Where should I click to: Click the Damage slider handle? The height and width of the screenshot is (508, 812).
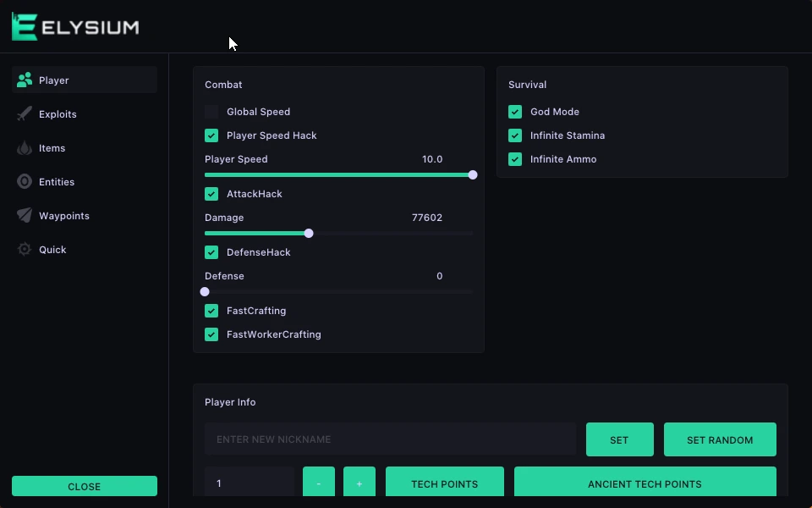pyautogui.click(x=309, y=234)
